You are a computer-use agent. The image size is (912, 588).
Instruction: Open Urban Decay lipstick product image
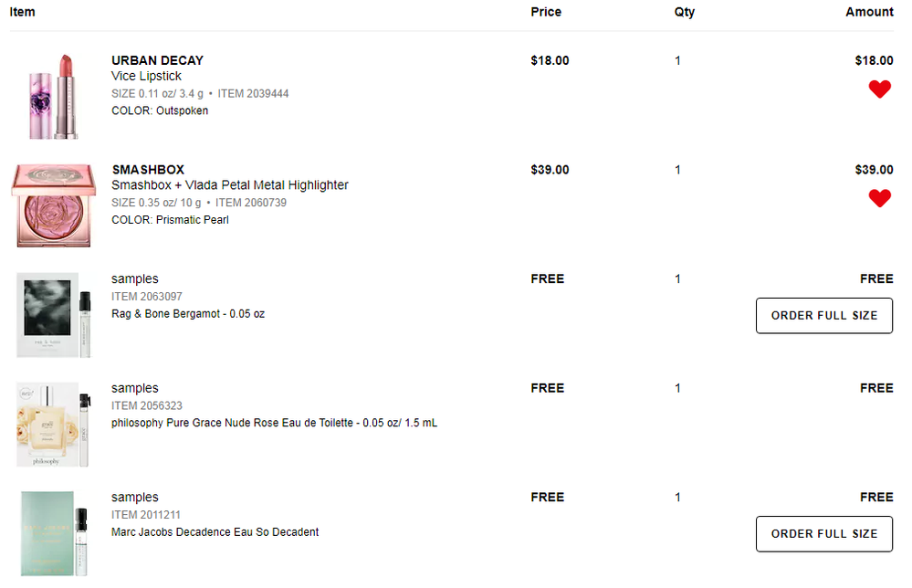54,96
